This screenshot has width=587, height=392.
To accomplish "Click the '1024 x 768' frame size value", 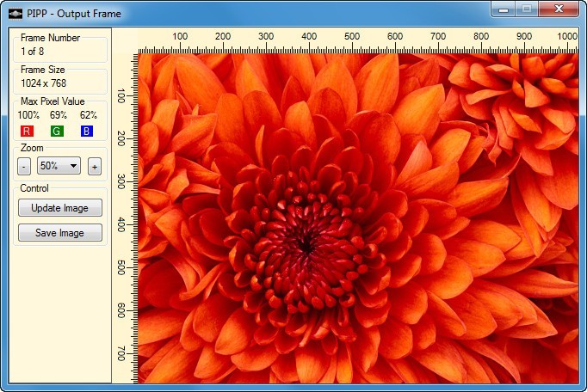I will (43, 83).
